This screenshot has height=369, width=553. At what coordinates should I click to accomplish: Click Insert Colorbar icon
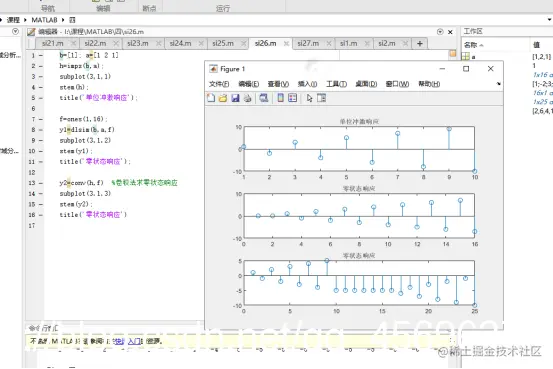pos(280,98)
